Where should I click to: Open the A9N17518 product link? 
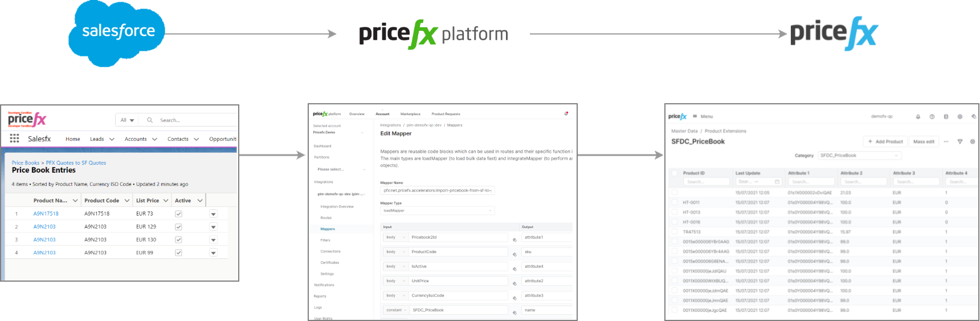[x=46, y=214]
